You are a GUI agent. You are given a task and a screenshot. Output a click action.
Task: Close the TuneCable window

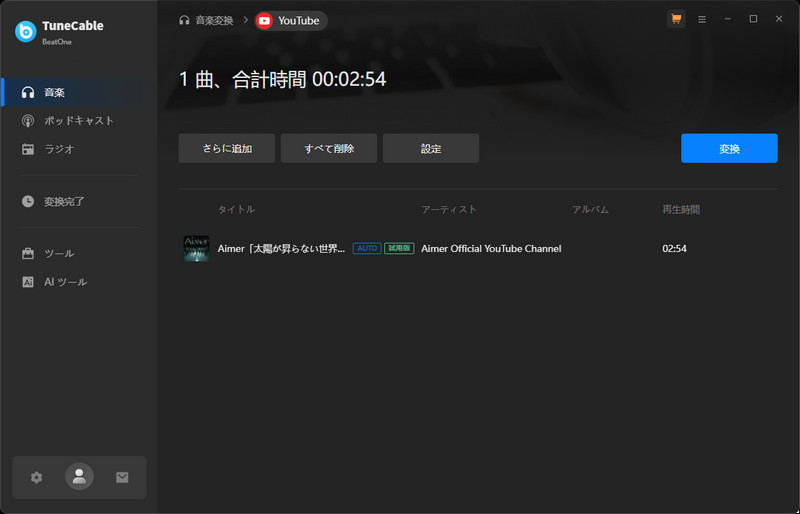click(779, 19)
